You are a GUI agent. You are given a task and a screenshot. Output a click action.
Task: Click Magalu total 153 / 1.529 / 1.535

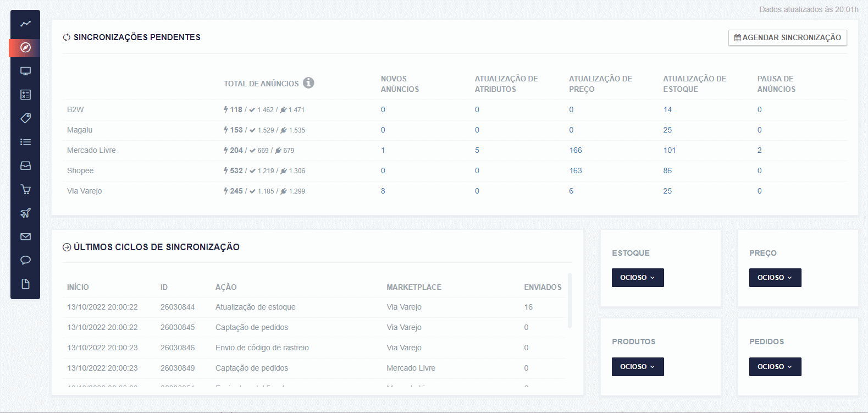point(264,130)
